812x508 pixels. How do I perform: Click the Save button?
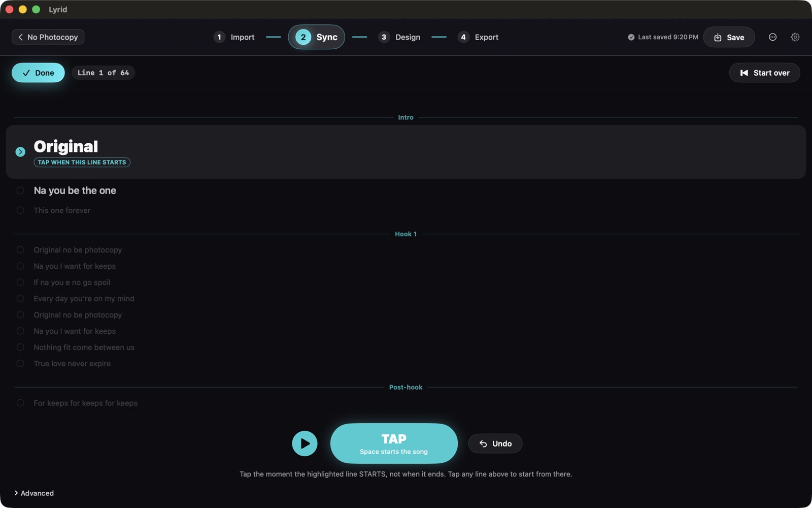tap(729, 37)
